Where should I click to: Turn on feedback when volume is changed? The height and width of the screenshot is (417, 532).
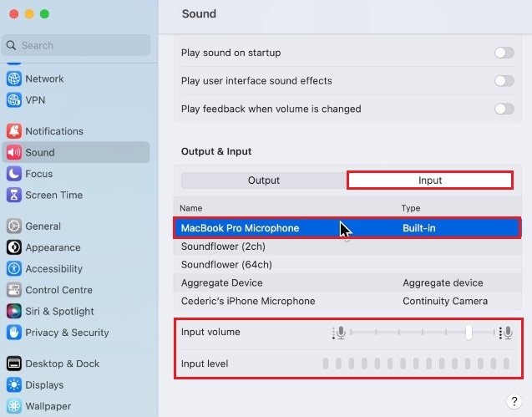tap(504, 109)
